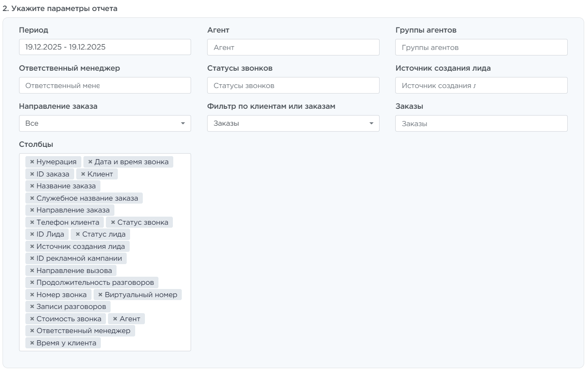Delete the Записи разговоров column tag

coord(32,307)
